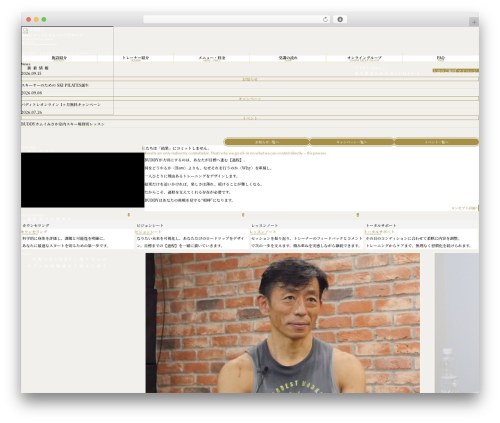Select the イベント news category bar
This screenshot has width=500, height=423.
tap(250, 118)
